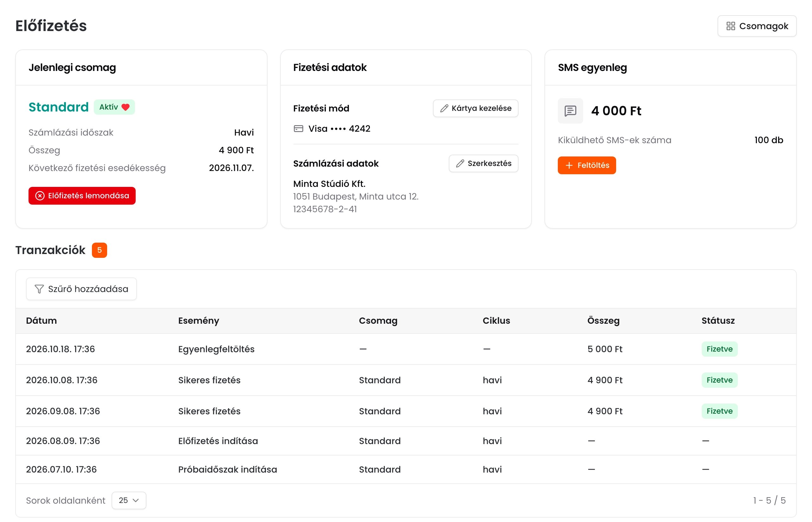Image resolution: width=812 pixels, height=522 pixels.
Task: Click the next payment date 2026.11.07.
Action: point(231,168)
